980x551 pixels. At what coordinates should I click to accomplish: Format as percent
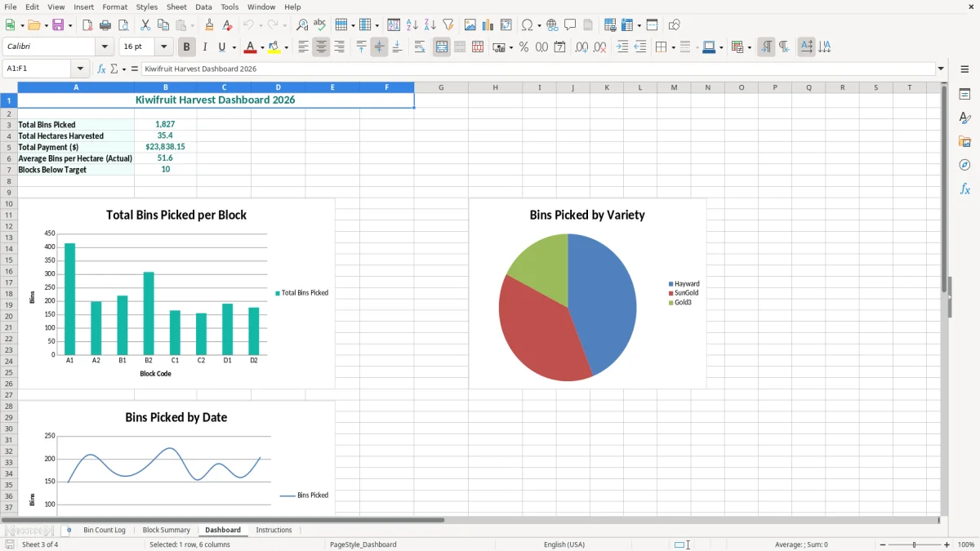[x=524, y=47]
